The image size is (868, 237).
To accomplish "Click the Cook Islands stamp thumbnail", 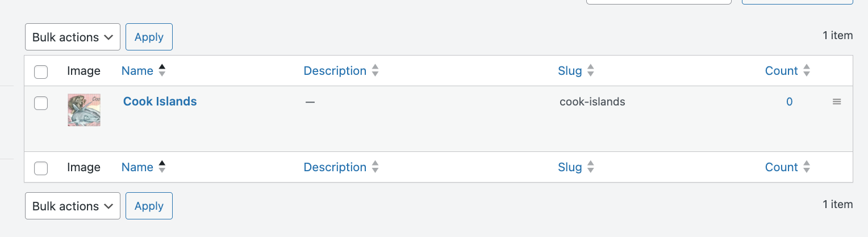I will pyautogui.click(x=84, y=110).
